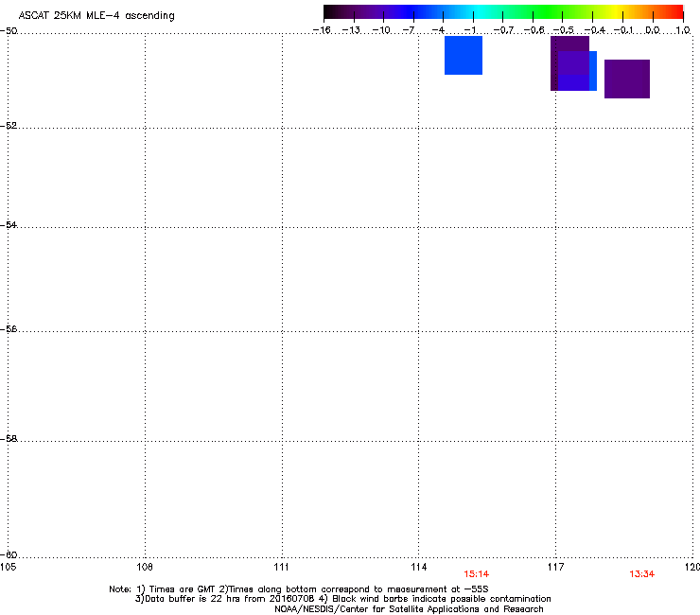This screenshot has height=615, width=700.
Task: Click the 1.0 color scale value
Action: [x=683, y=30]
